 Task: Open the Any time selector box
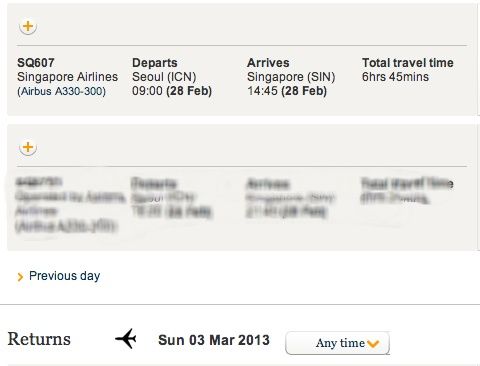(x=337, y=343)
